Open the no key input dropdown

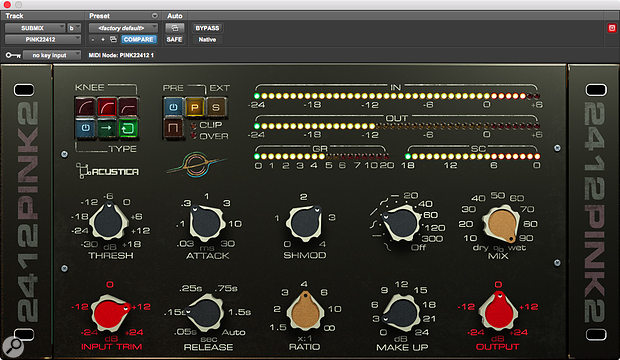pos(52,55)
